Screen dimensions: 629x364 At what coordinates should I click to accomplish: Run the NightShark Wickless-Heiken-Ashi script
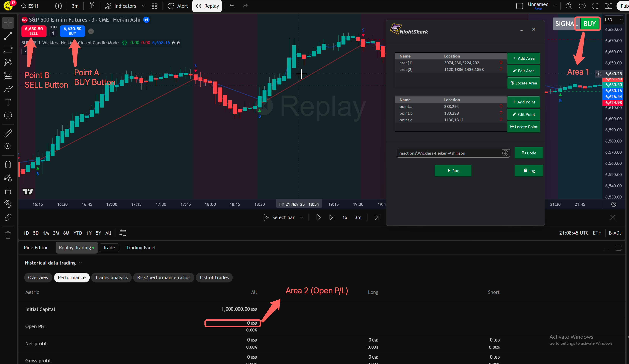point(453,171)
